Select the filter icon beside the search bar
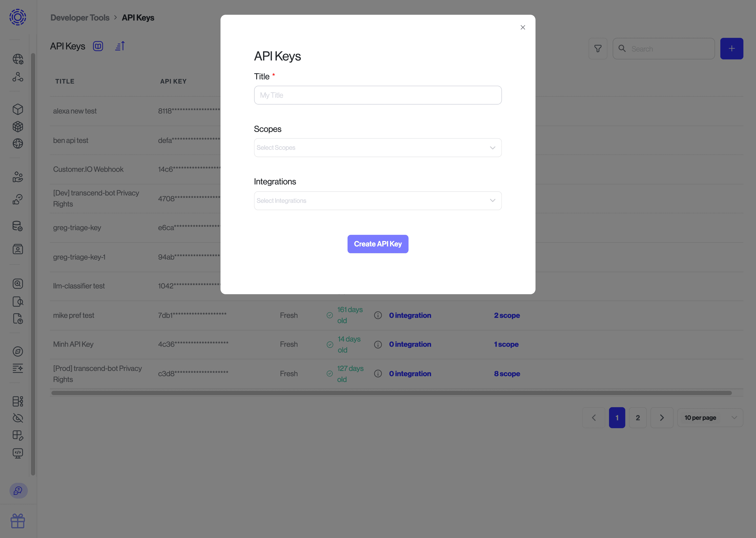Viewport: 756px width, 538px height. (598, 48)
